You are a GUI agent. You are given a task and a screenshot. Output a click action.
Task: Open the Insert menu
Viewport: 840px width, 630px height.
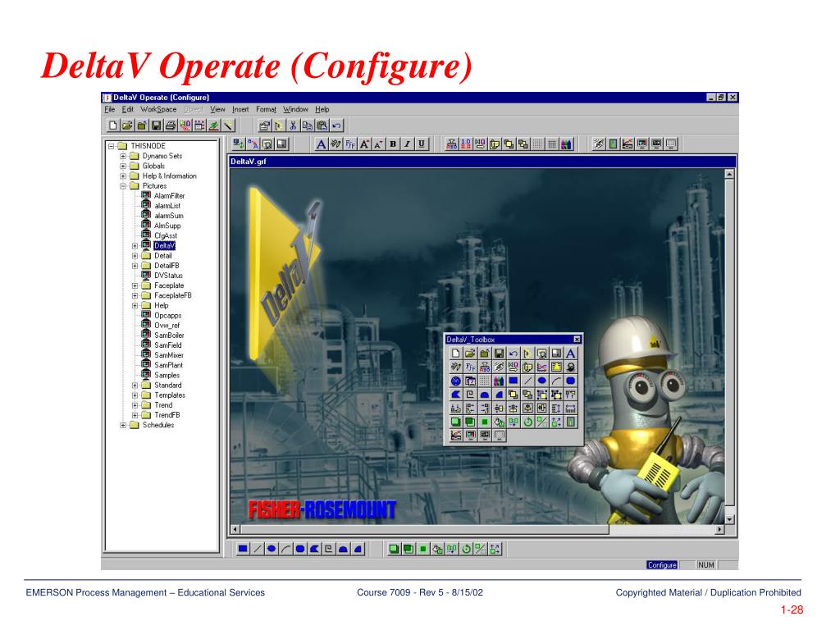click(x=240, y=109)
